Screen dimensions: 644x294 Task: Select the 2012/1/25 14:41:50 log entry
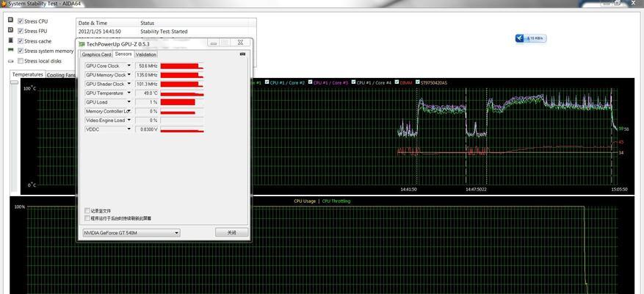point(100,32)
